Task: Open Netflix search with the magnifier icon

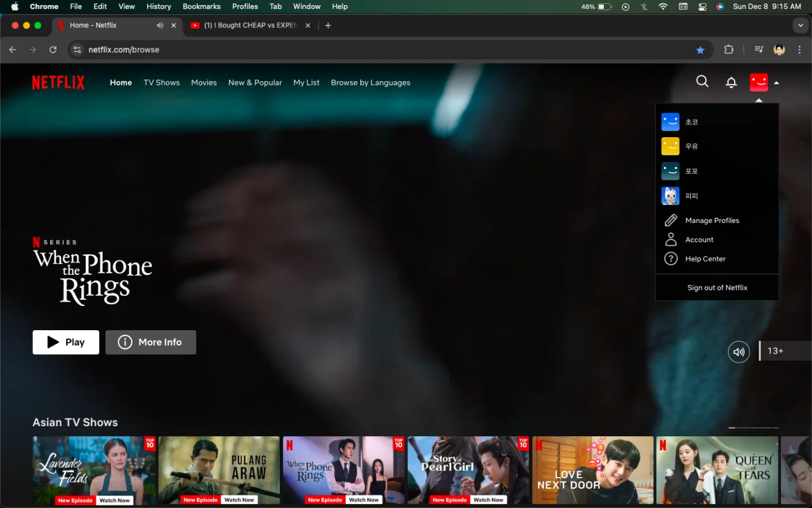Action: click(702, 81)
